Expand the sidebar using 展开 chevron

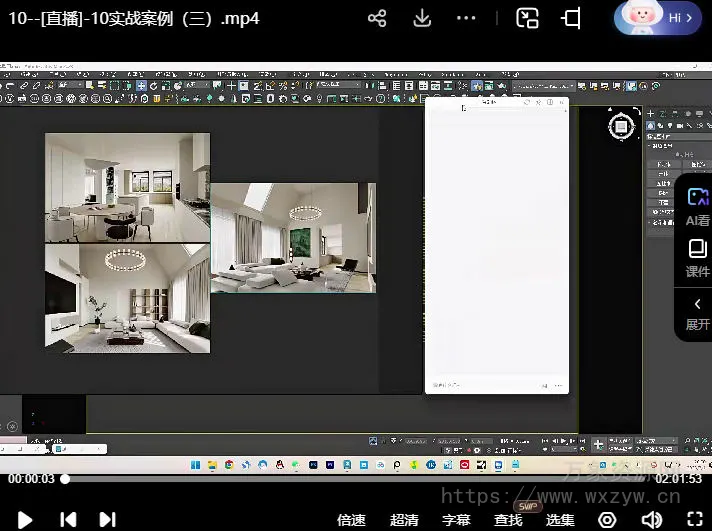coord(697,312)
